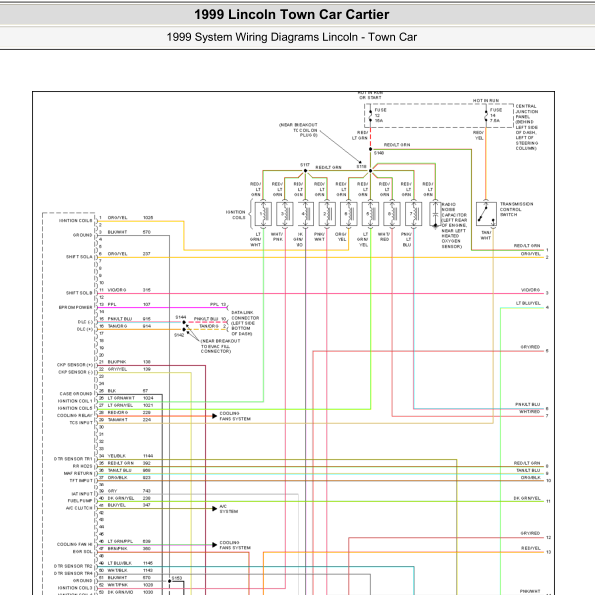Image resolution: width=595 pixels, height=595 pixels.
Task: Click the 'EPROM POWER' pin label
Action: coord(76,307)
